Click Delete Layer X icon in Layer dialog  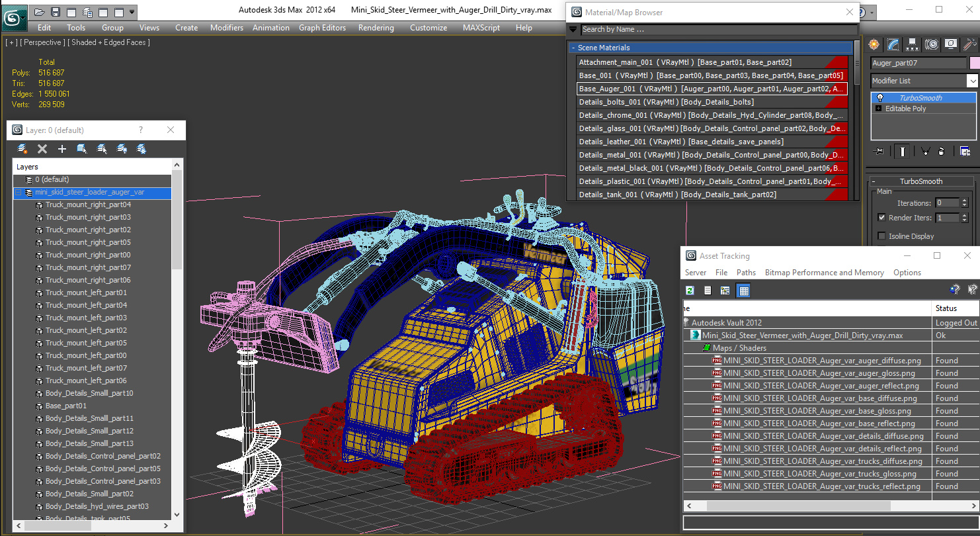(x=42, y=149)
